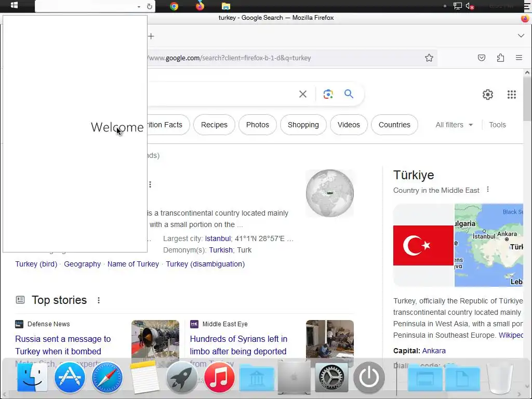Open Turkey (disambiguation) link
The height and width of the screenshot is (399, 532).
[x=205, y=264]
